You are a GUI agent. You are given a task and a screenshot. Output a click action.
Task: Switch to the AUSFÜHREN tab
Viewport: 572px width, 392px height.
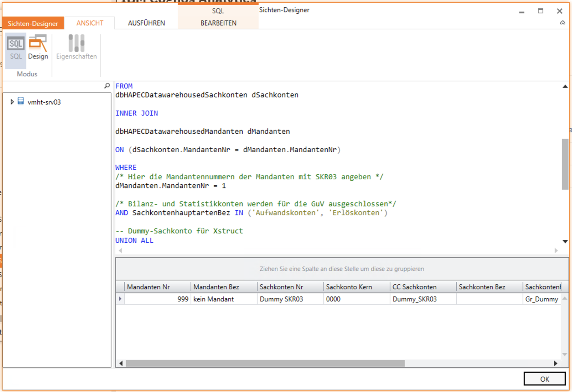146,23
